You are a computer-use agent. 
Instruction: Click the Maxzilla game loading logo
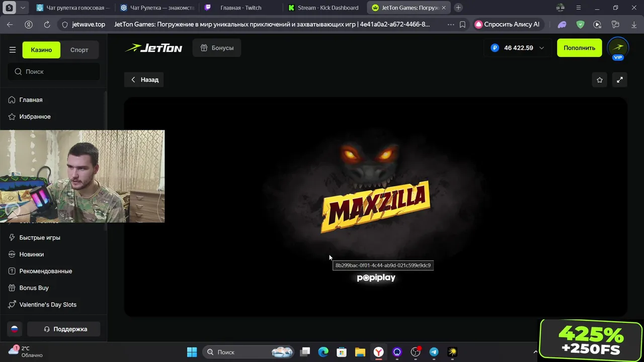coord(376,207)
